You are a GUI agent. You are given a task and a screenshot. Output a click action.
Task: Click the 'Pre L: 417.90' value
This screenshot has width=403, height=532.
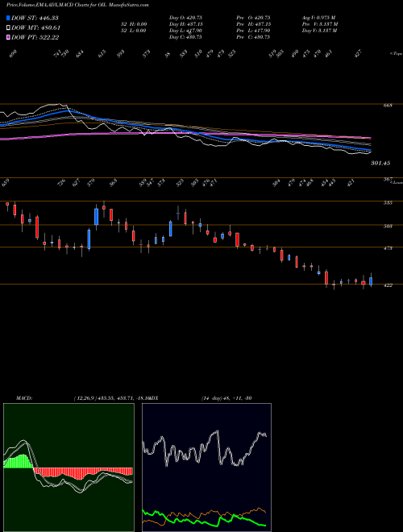pyautogui.click(x=253, y=31)
